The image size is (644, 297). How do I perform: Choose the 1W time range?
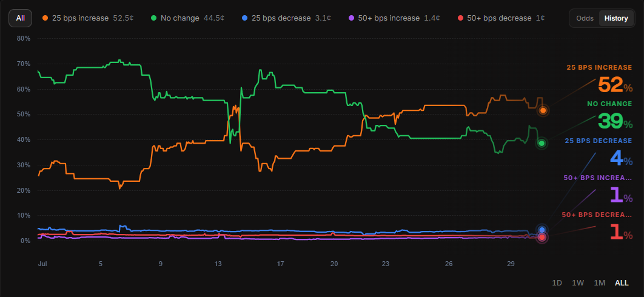click(x=578, y=282)
